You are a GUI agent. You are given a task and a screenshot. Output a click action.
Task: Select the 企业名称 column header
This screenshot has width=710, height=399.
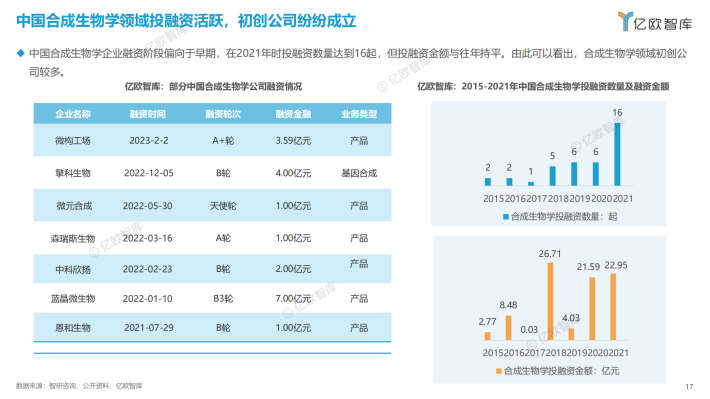73,114
